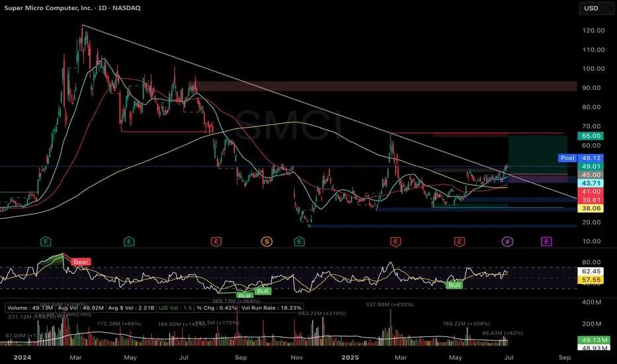The width and height of the screenshot is (617, 364).
Task: Click the red 39.81 moving average label
Action: click(x=591, y=200)
